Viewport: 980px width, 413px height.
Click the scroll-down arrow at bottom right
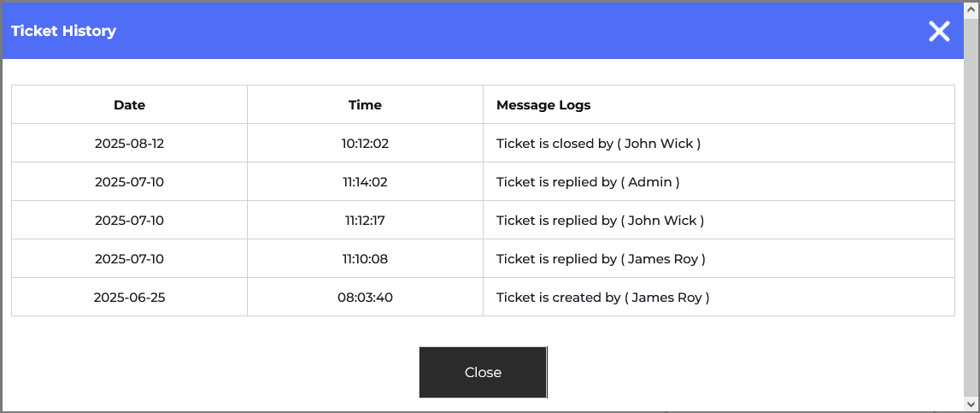(971, 403)
